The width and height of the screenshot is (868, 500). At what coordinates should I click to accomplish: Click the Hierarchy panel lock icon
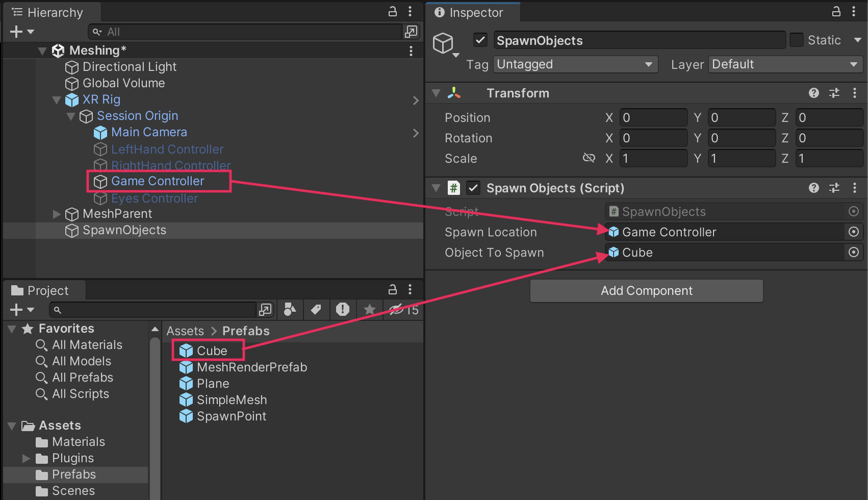click(x=392, y=12)
